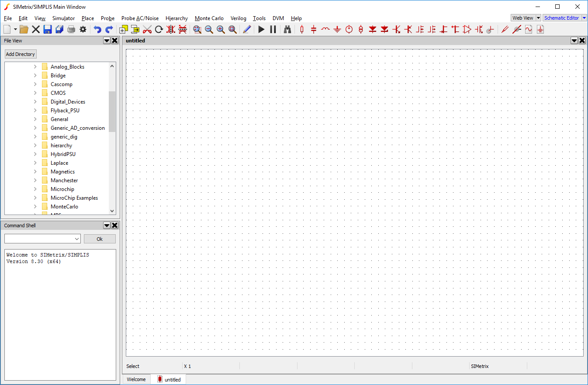The image size is (588, 385).
Task: Select the pencil wire-drawing tool
Action: pos(247,29)
